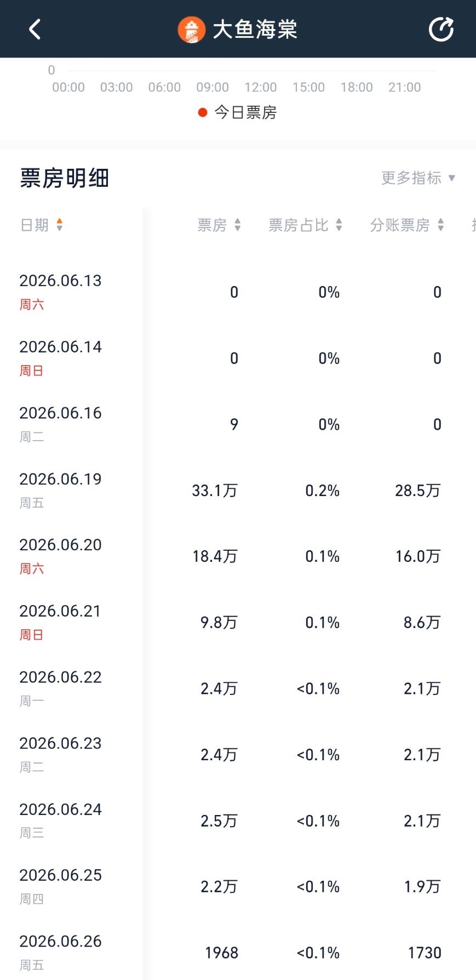The image size is (476, 980).
Task: Tap the 票房明细 section heading
Action: [x=65, y=178]
